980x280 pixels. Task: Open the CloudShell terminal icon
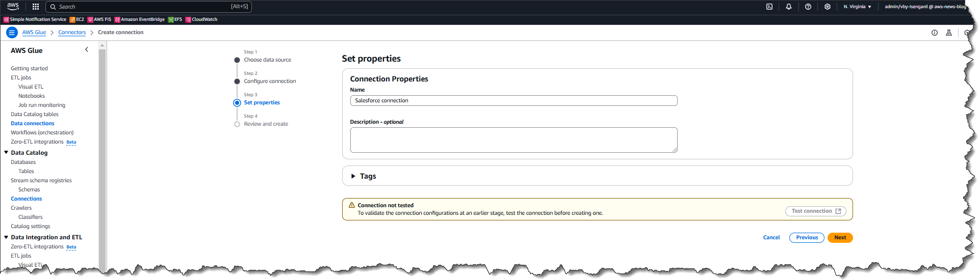(x=769, y=7)
